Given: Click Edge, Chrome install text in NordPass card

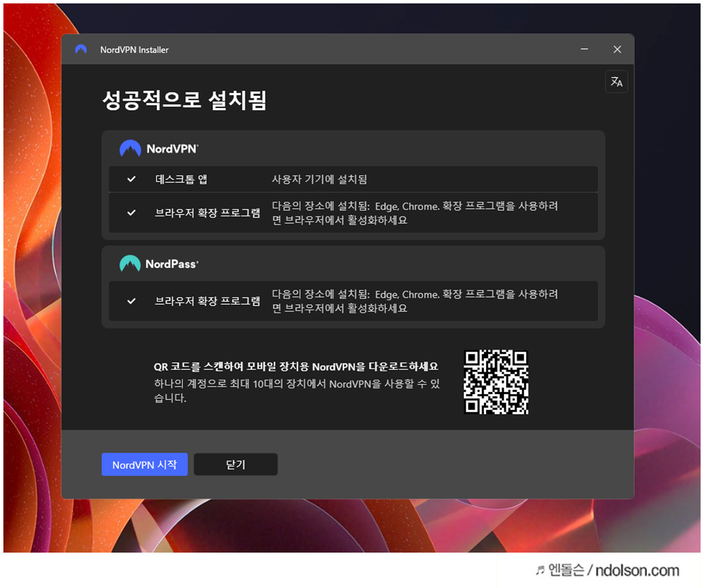Looking at the screenshot, I should point(415,301).
